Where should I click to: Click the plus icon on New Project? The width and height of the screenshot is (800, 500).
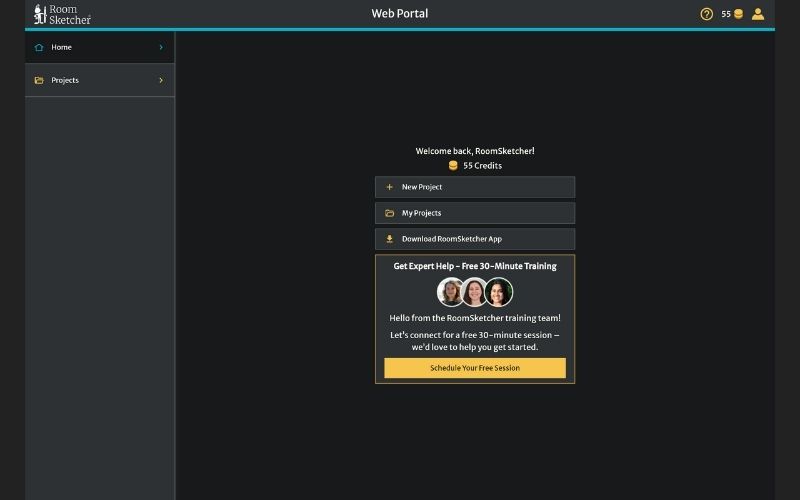[389, 187]
